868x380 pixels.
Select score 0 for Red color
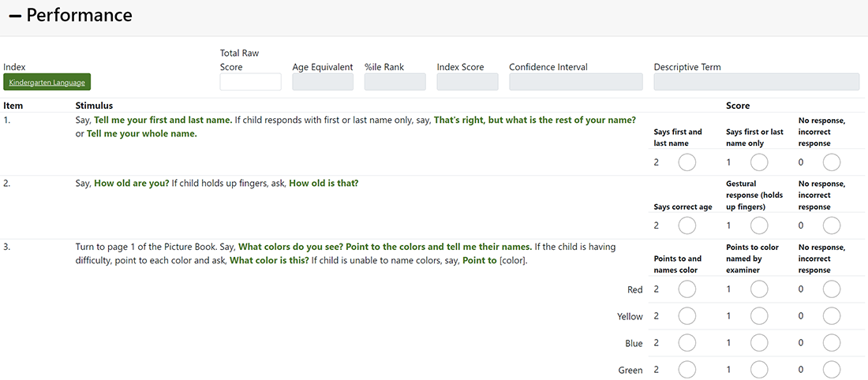coord(832,289)
